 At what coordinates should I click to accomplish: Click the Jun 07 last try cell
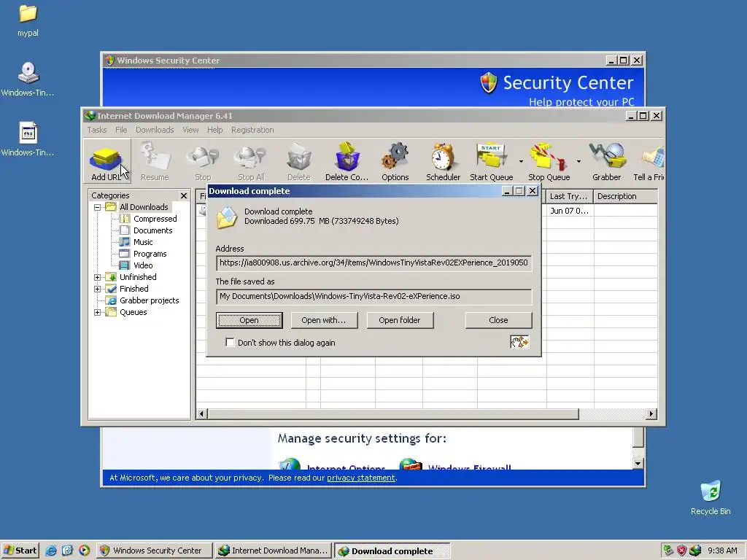(x=569, y=211)
